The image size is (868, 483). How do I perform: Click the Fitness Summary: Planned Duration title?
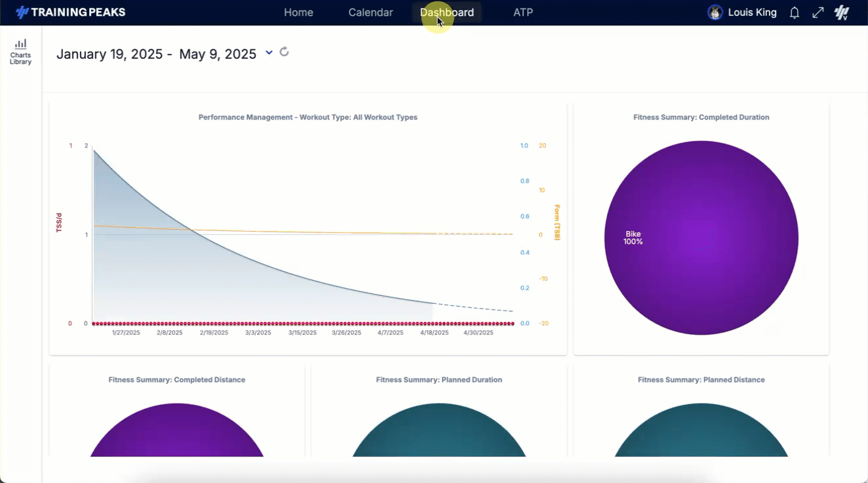click(439, 380)
